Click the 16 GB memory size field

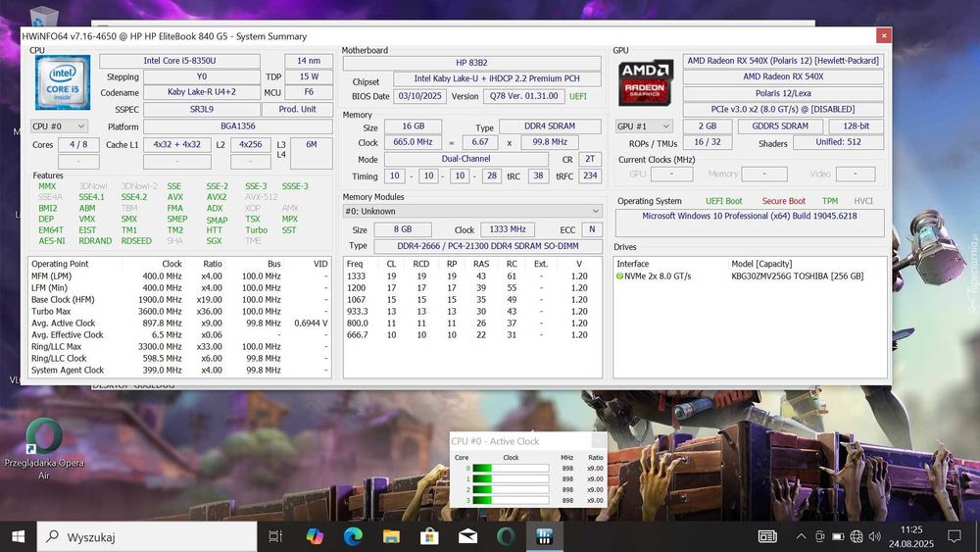pyautogui.click(x=414, y=126)
